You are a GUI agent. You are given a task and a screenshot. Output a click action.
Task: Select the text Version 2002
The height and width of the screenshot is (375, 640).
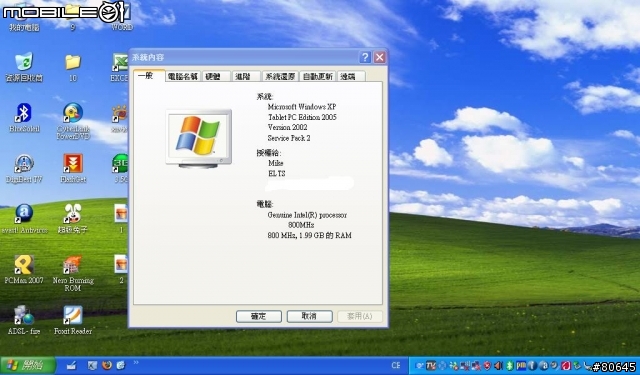287,127
